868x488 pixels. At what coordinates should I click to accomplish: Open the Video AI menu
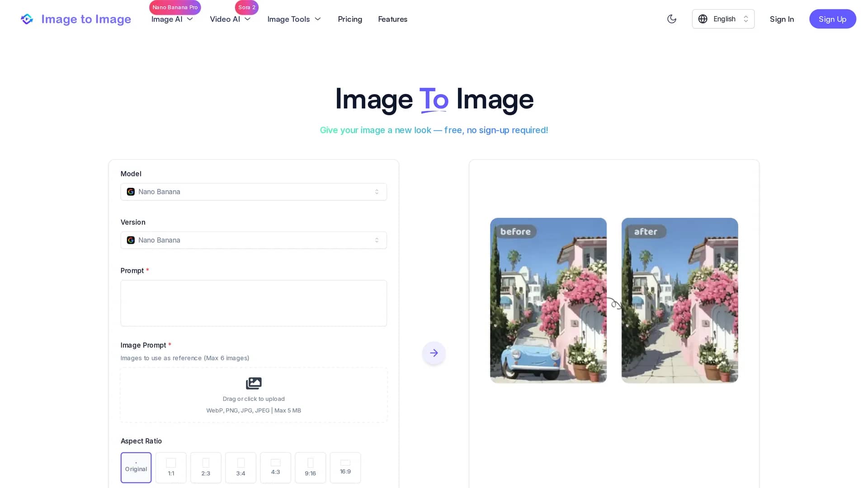tap(230, 19)
